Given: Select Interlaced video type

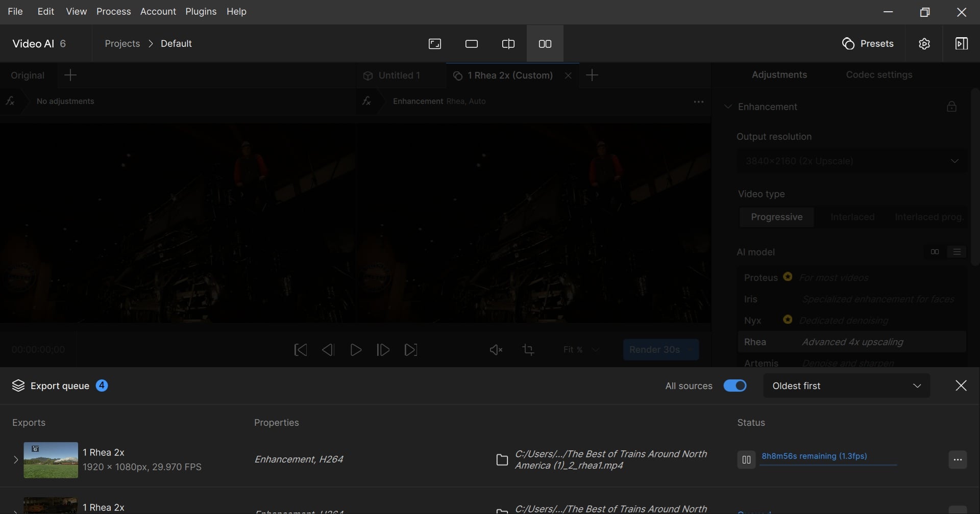Looking at the screenshot, I should tap(852, 217).
